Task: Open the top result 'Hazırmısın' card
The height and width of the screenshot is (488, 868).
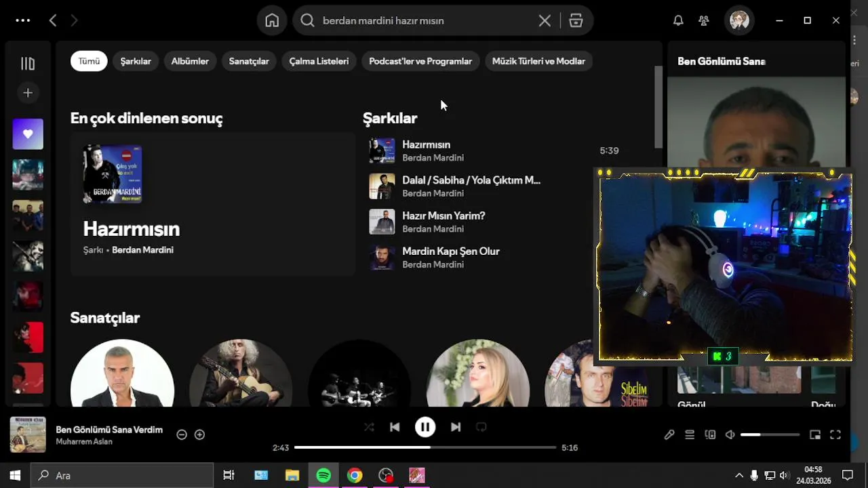Action: pyautogui.click(x=212, y=204)
